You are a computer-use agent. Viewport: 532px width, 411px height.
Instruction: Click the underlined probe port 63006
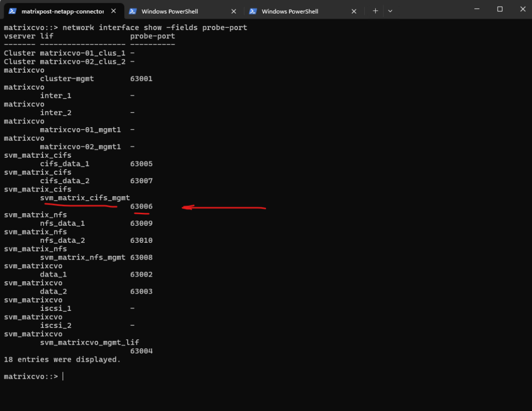pos(141,207)
